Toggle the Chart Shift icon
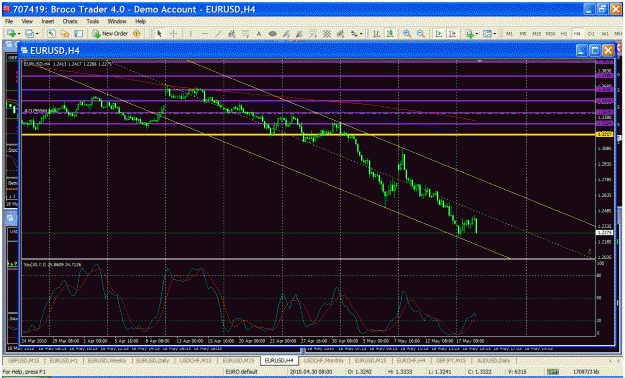 click(452, 34)
